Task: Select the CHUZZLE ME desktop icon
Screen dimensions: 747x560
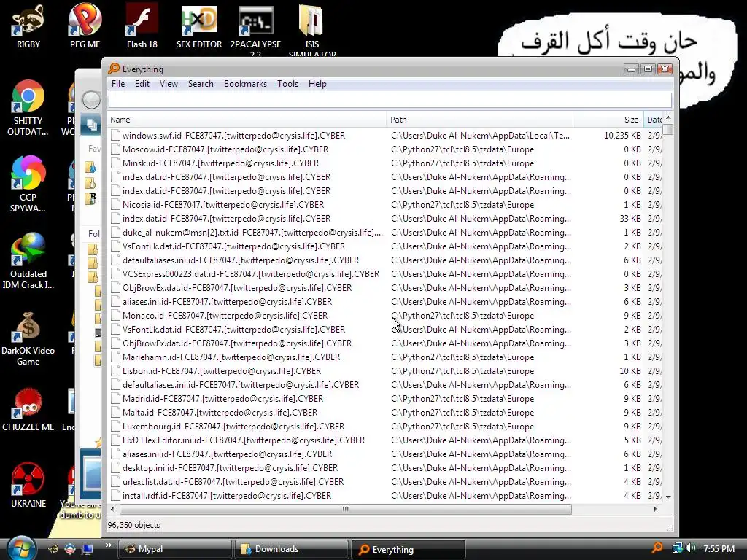Action: (28, 410)
